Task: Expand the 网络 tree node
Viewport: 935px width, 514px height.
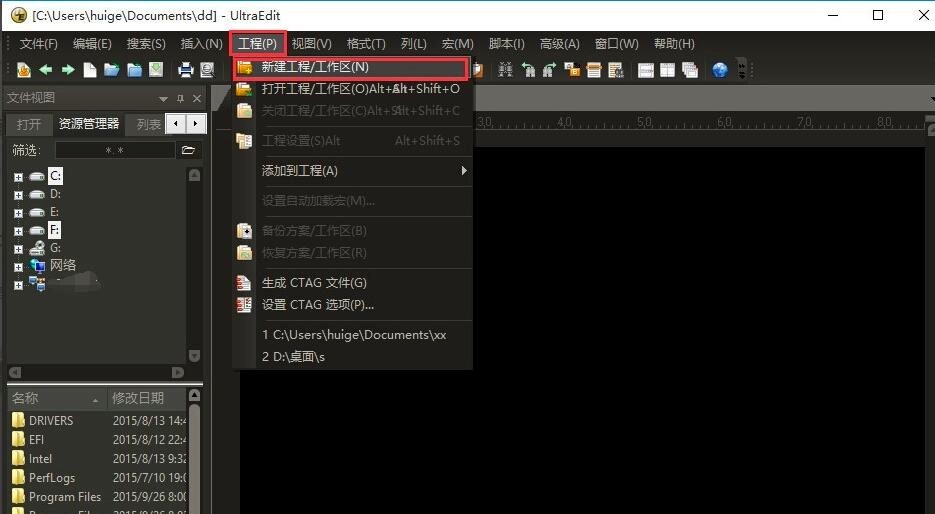Action: 18,267
